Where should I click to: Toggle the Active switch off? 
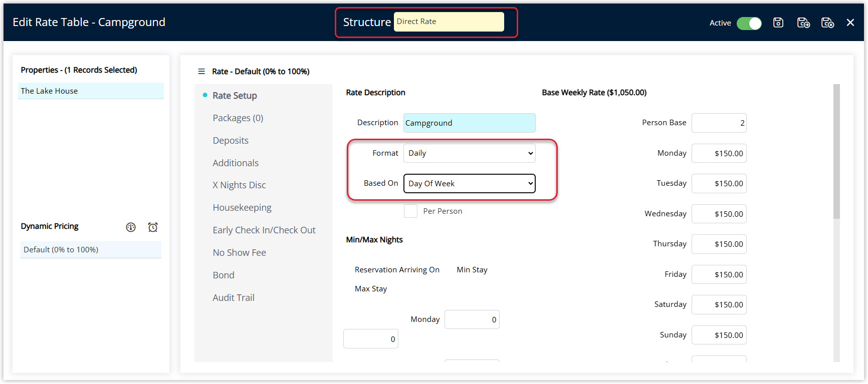tap(749, 23)
